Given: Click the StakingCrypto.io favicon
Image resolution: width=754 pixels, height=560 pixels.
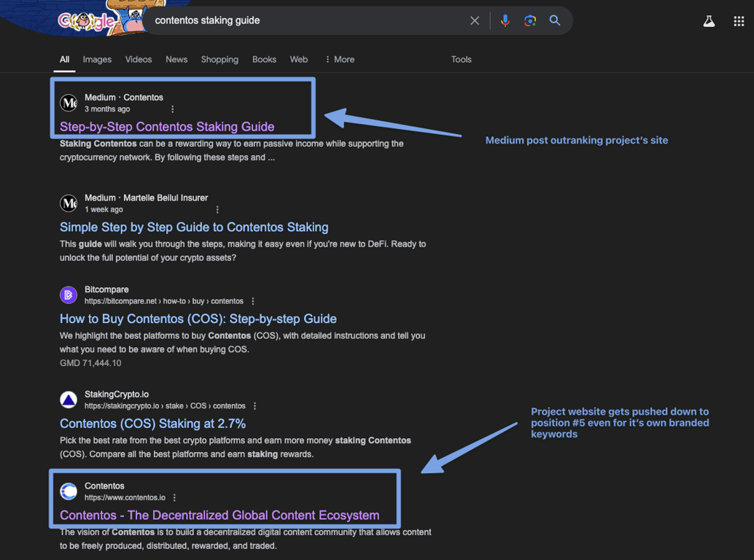Looking at the screenshot, I should coord(69,400).
